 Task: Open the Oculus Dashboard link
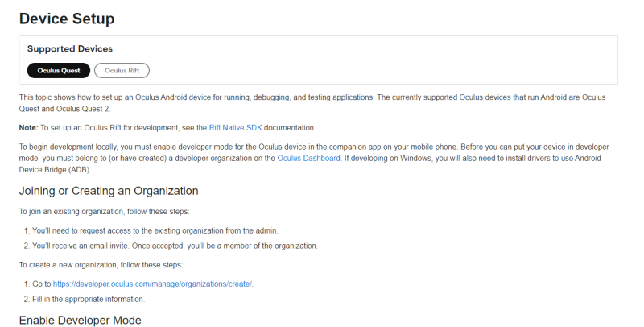pyautogui.click(x=308, y=158)
